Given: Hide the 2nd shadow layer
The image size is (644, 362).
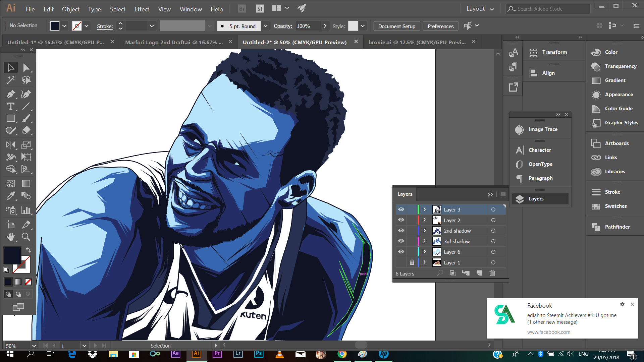Looking at the screenshot, I should tap(401, 231).
